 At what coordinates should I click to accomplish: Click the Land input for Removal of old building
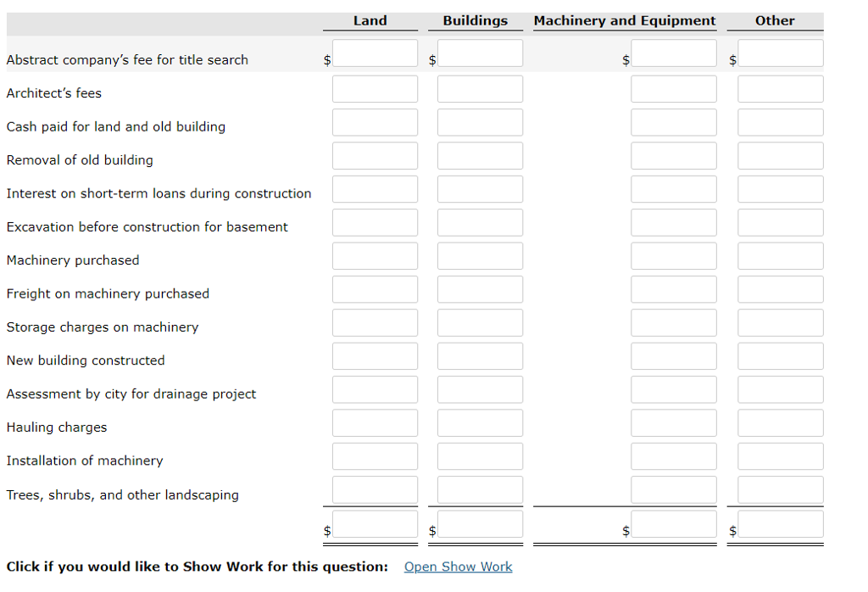(x=375, y=155)
